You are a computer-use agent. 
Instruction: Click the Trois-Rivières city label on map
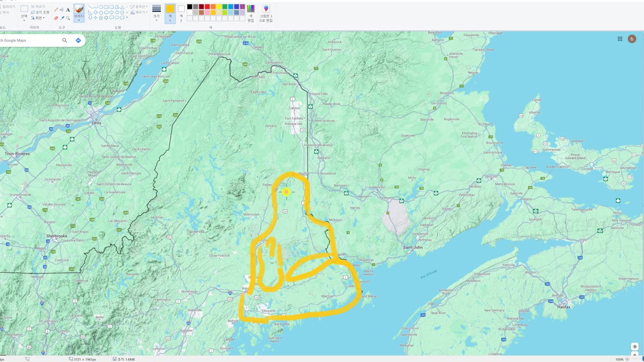pyautogui.click(x=17, y=153)
